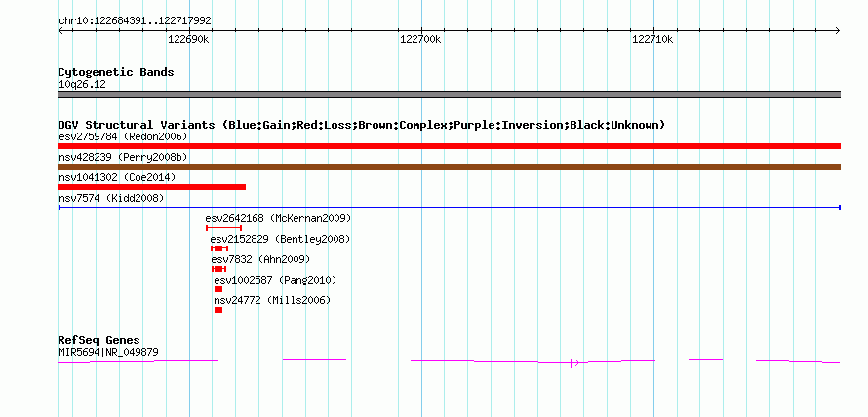Select the blue nsv7574 gain variant line
This screenshot has width=868, height=417.
pos(449,208)
